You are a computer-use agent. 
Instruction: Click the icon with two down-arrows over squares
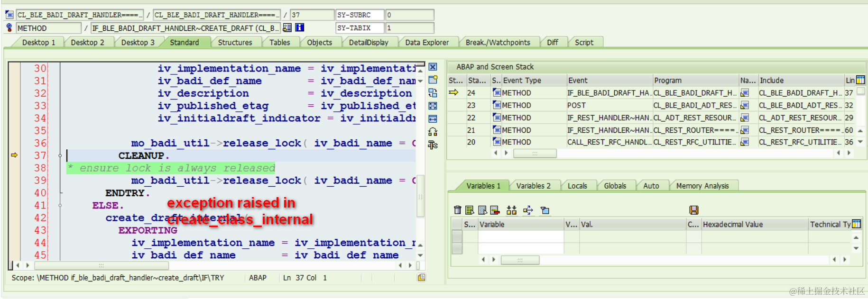pyautogui.click(x=511, y=210)
